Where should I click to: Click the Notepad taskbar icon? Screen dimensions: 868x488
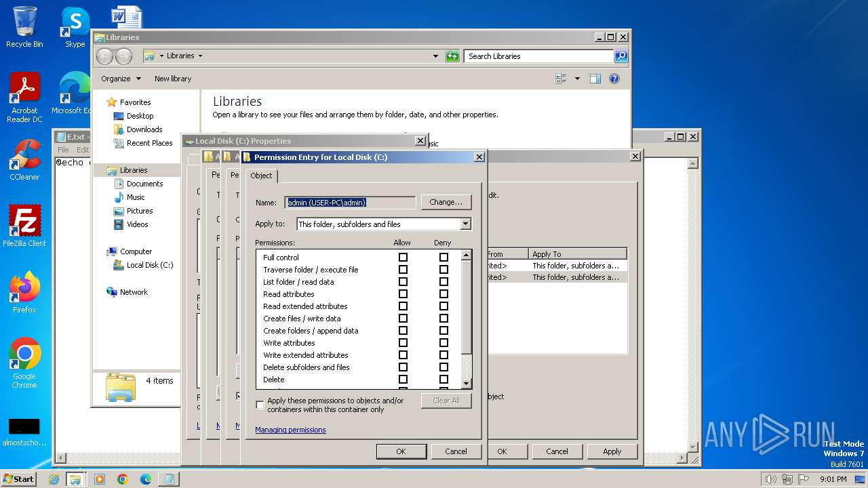(169, 479)
